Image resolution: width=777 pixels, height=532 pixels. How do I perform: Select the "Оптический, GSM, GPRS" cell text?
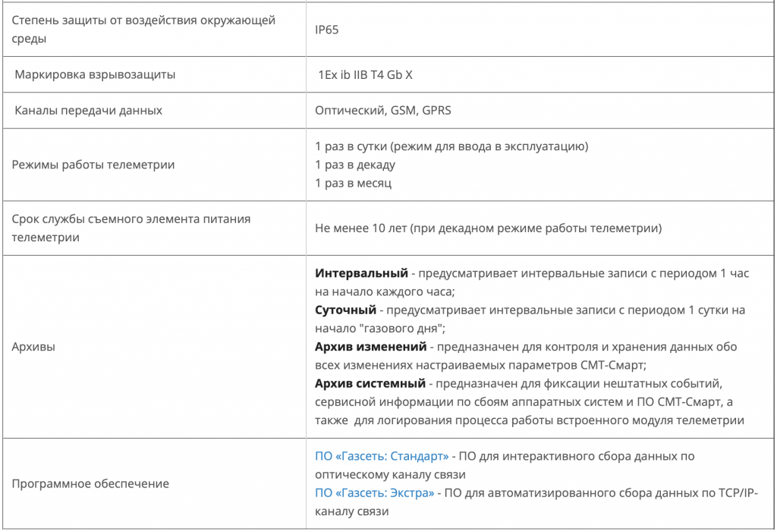tap(383, 111)
